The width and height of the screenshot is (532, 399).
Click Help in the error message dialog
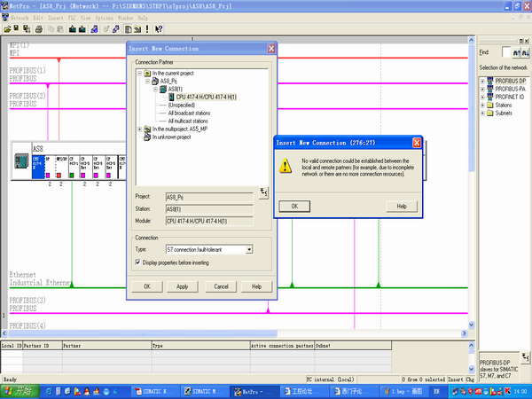tap(402, 207)
